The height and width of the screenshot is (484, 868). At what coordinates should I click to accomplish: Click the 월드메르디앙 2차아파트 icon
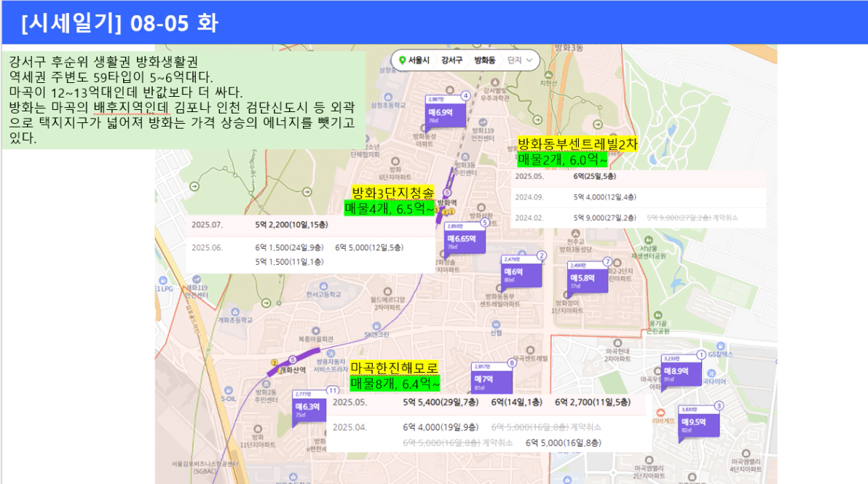click(387, 291)
